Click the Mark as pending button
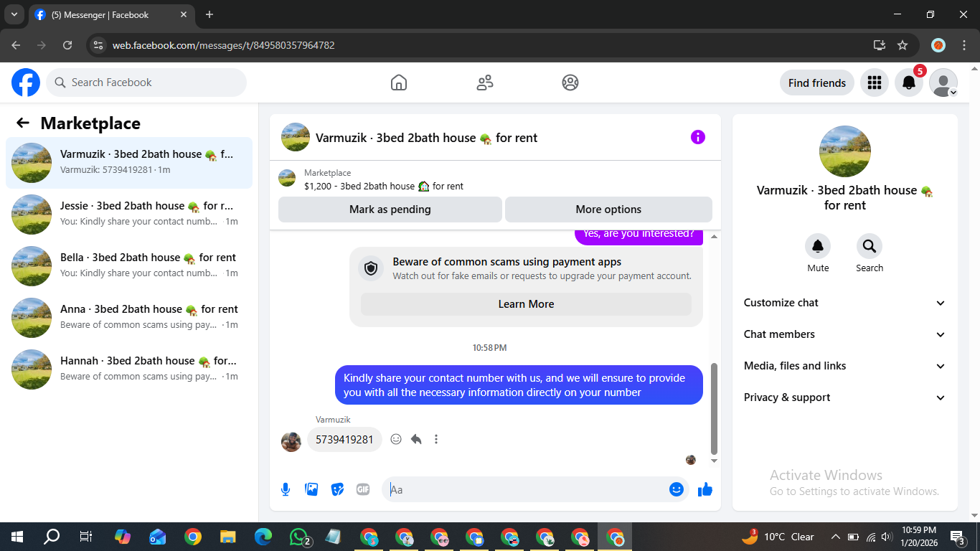This screenshot has height=551, width=980. pos(390,209)
